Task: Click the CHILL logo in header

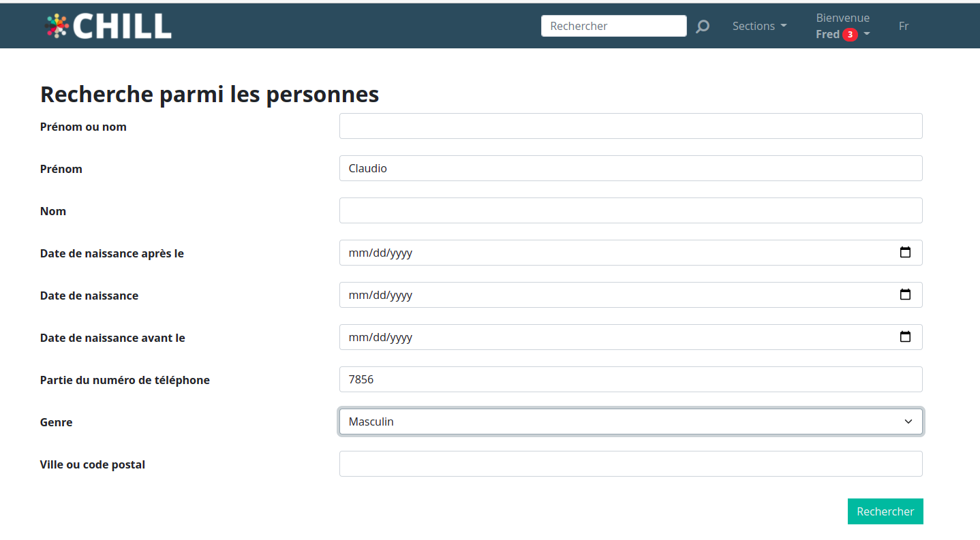Action: pos(108,26)
